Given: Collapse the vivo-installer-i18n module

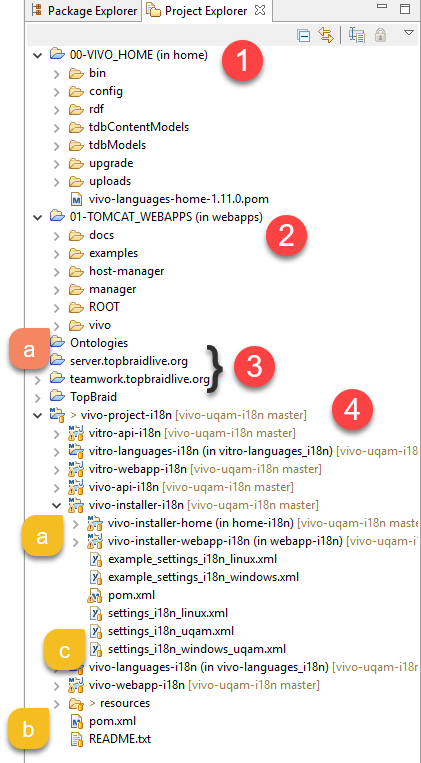Looking at the screenshot, I should 56,505.
